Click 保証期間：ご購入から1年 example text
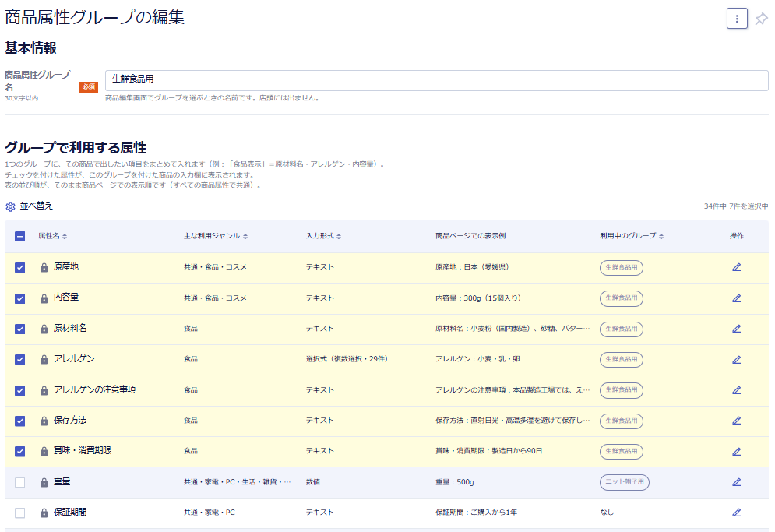The image size is (775, 532). pos(476,513)
